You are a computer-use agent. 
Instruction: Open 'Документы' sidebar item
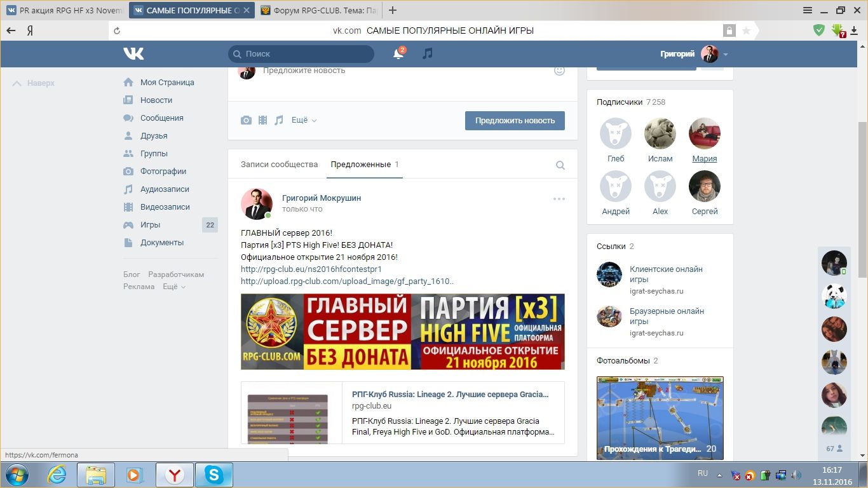(x=162, y=242)
